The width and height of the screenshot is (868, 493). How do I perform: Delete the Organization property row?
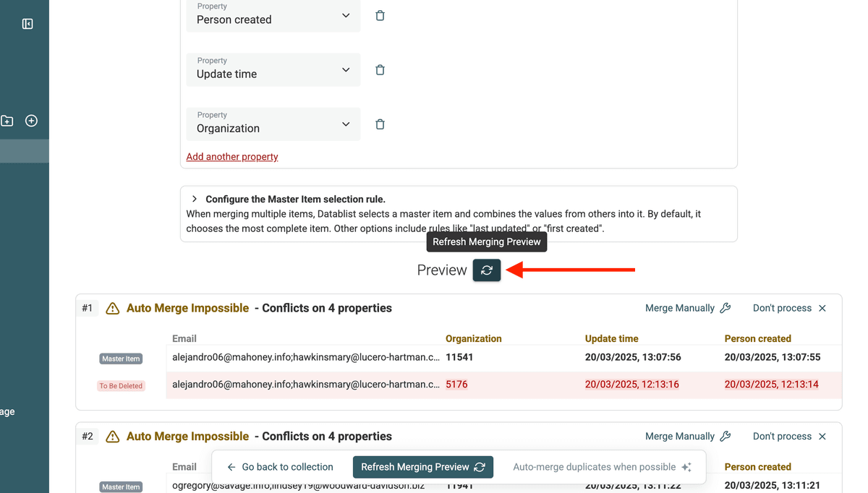pos(380,124)
